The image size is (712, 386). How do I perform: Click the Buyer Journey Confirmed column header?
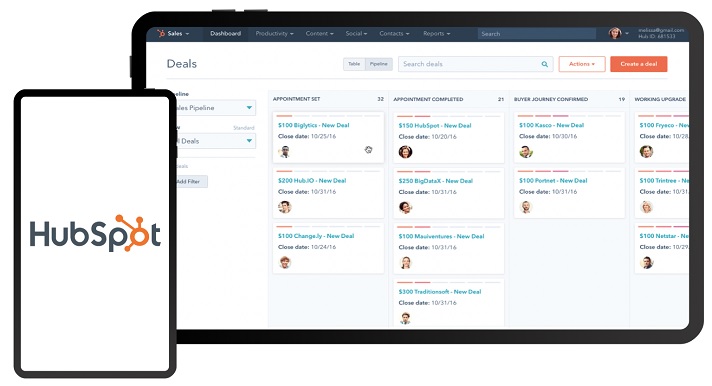click(x=551, y=99)
